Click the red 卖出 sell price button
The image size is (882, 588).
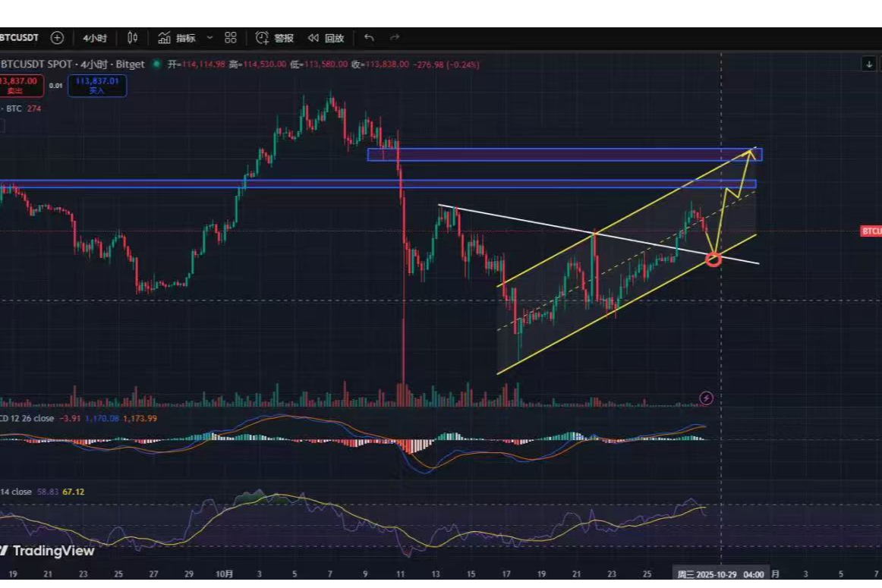[x=18, y=85]
